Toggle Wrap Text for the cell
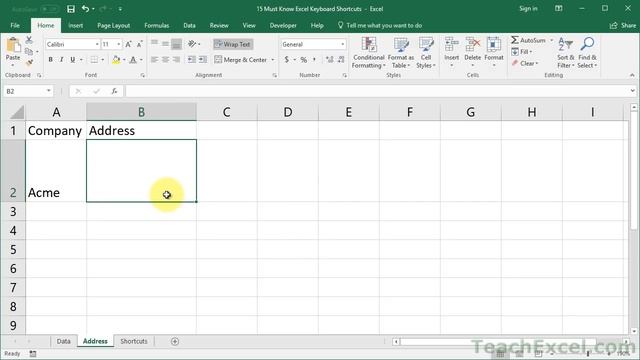Image resolution: width=640 pixels, height=360 pixels. [x=233, y=44]
